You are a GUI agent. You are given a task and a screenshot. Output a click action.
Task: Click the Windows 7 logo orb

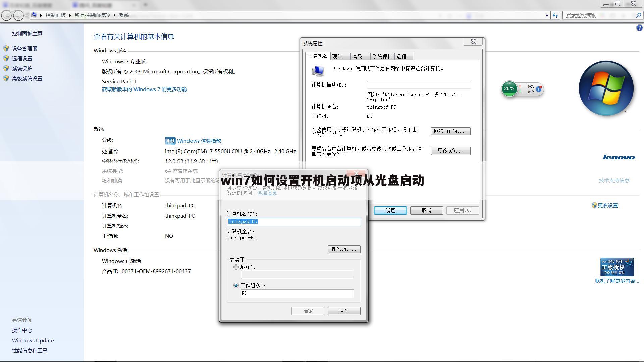[x=606, y=88]
